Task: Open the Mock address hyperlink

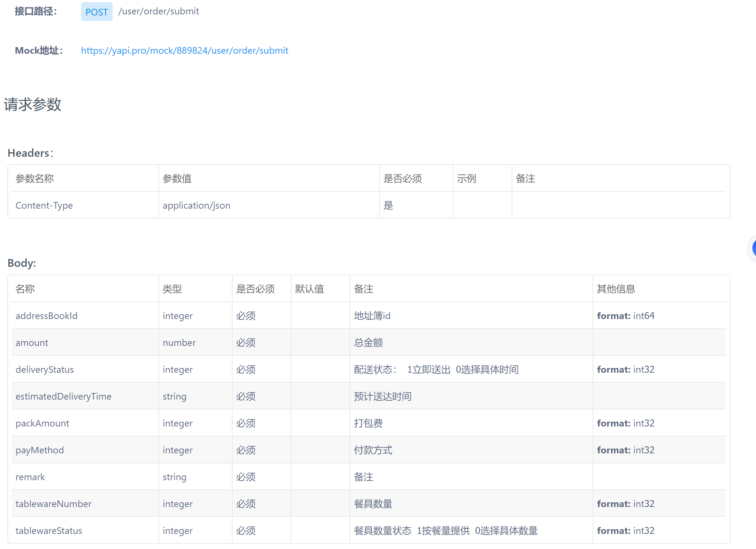Action: click(x=184, y=50)
